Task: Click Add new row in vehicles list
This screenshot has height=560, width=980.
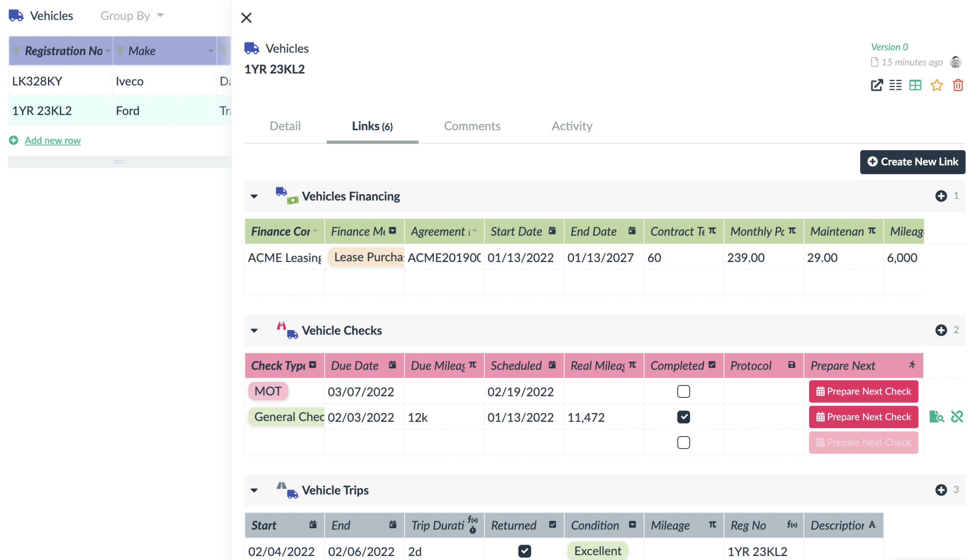Action: point(52,139)
